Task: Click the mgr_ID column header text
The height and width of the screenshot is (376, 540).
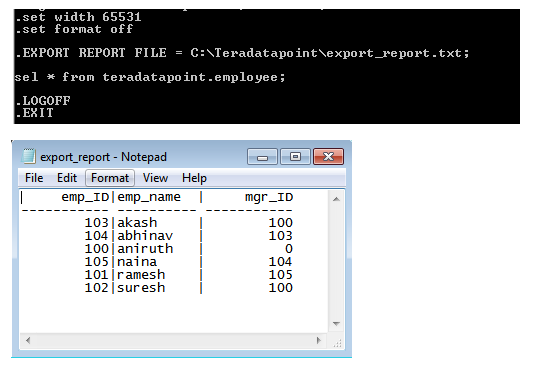Action: [269, 197]
